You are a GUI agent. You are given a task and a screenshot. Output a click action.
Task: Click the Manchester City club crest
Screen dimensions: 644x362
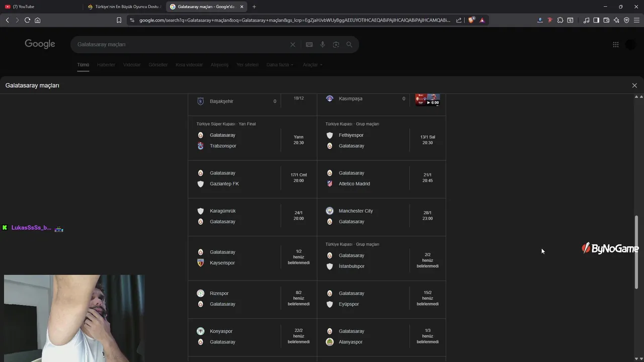(x=330, y=211)
